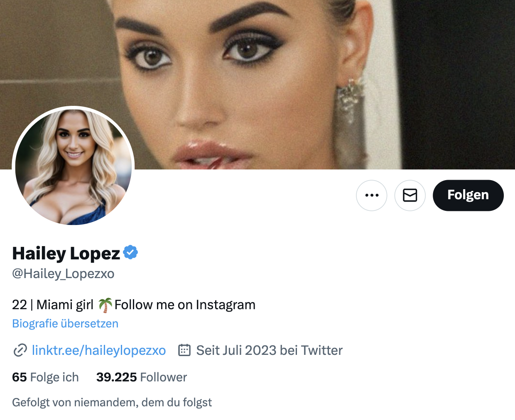Click the word Follower beside the count
The height and width of the screenshot is (420, 515).
pyautogui.click(x=164, y=377)
